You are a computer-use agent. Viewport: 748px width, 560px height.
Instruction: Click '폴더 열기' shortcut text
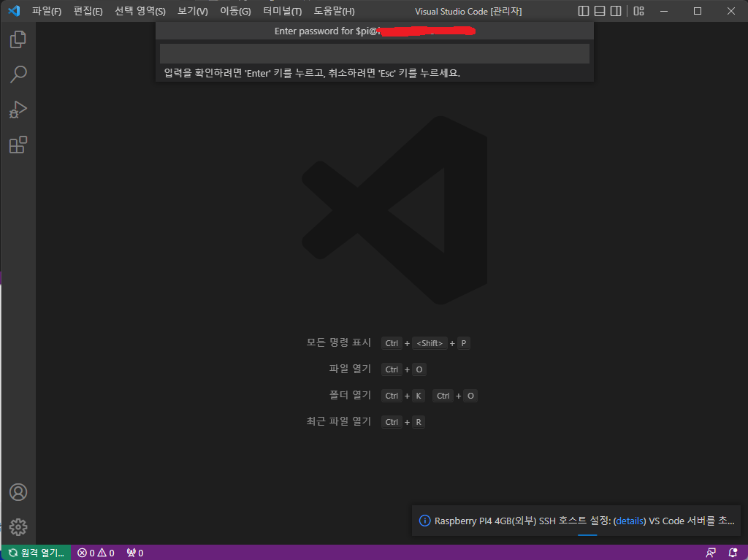click(350, 395)
